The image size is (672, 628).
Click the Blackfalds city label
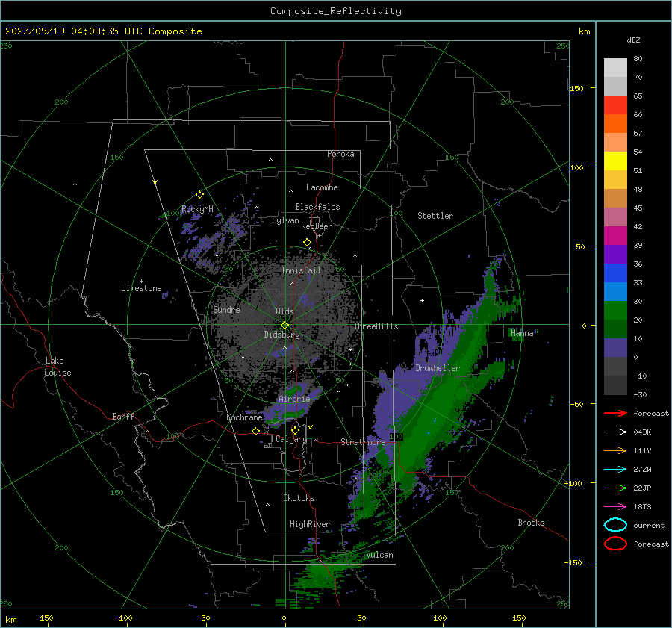317,207
